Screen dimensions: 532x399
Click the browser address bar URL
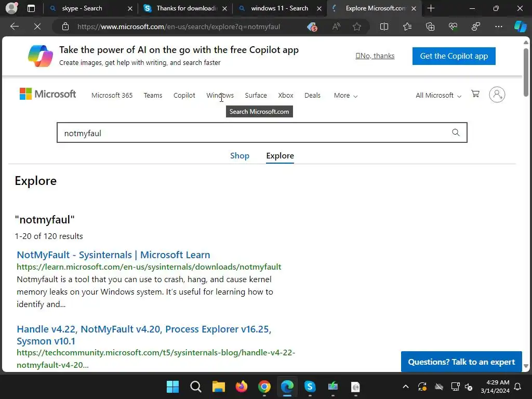179,27
